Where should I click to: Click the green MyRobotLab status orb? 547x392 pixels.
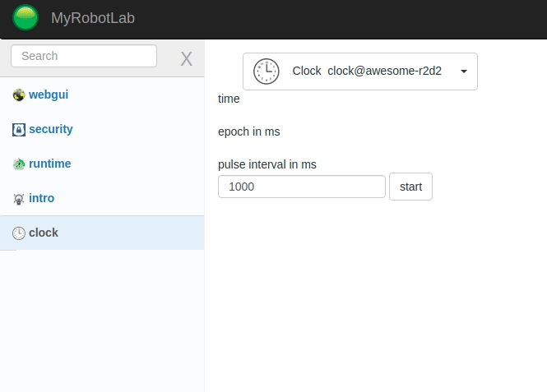tap(25, 17)
